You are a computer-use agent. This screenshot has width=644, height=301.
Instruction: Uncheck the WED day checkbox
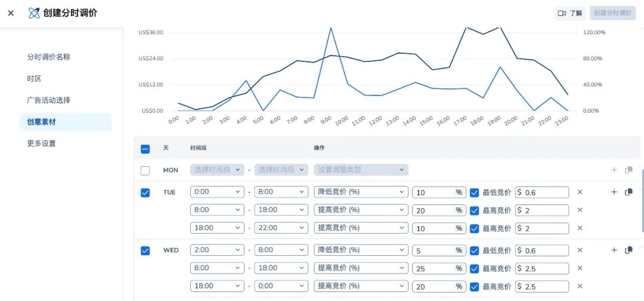click(x=145, y=250)
